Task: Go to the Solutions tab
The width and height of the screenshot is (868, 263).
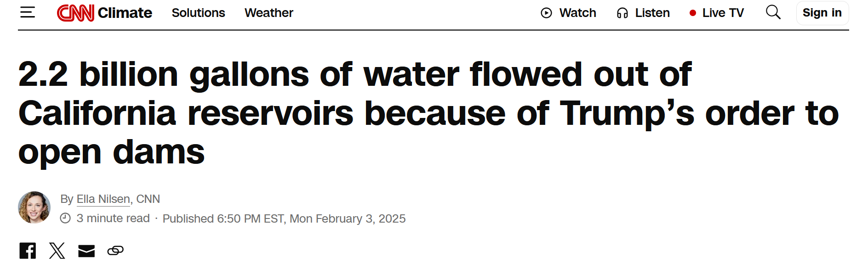Action: coord(198,13)
